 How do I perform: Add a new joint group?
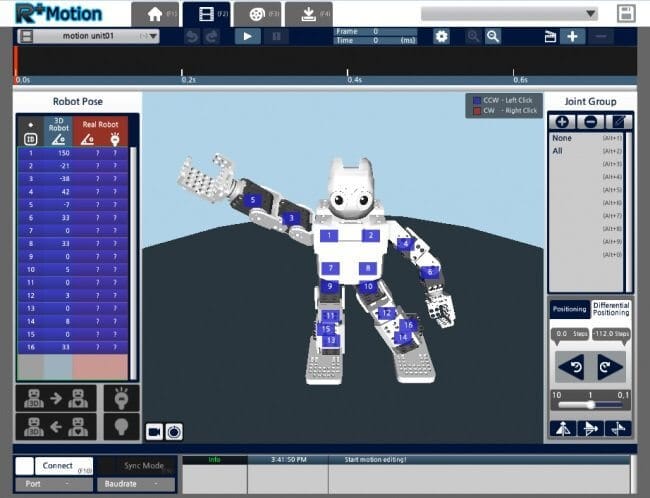(562, 121)
